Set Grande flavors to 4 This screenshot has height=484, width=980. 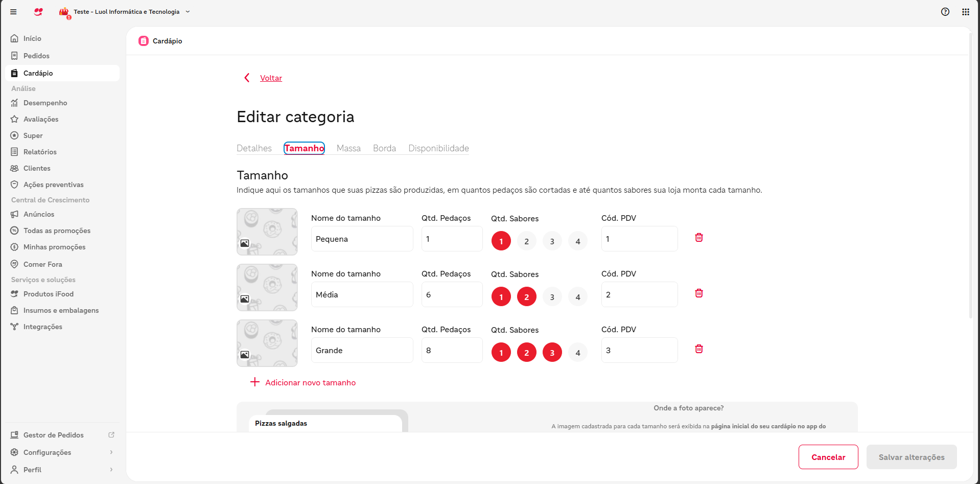coord(578,353)
